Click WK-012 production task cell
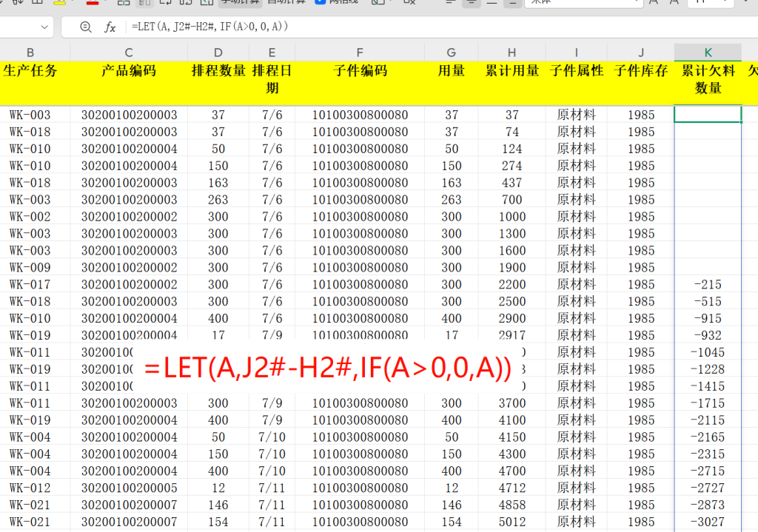Viewport: 758px width, 532px height. pyautogui.click(x=30, y=487)
